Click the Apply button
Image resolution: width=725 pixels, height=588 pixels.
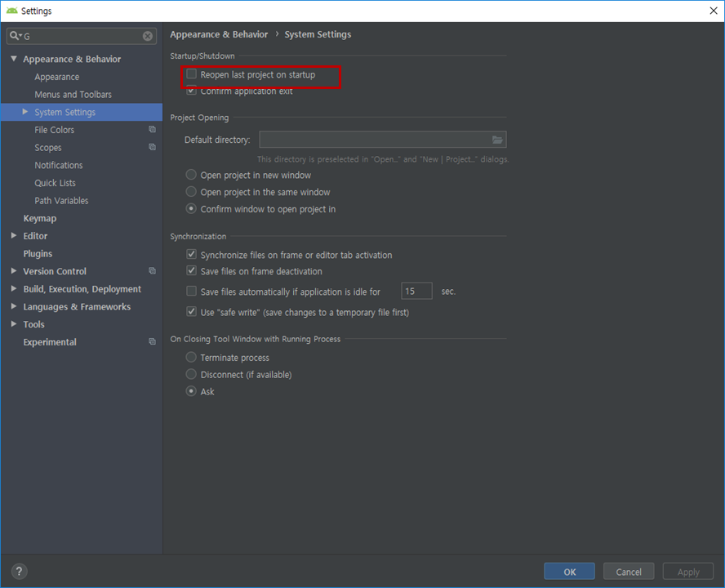click(x=688, y=572)
